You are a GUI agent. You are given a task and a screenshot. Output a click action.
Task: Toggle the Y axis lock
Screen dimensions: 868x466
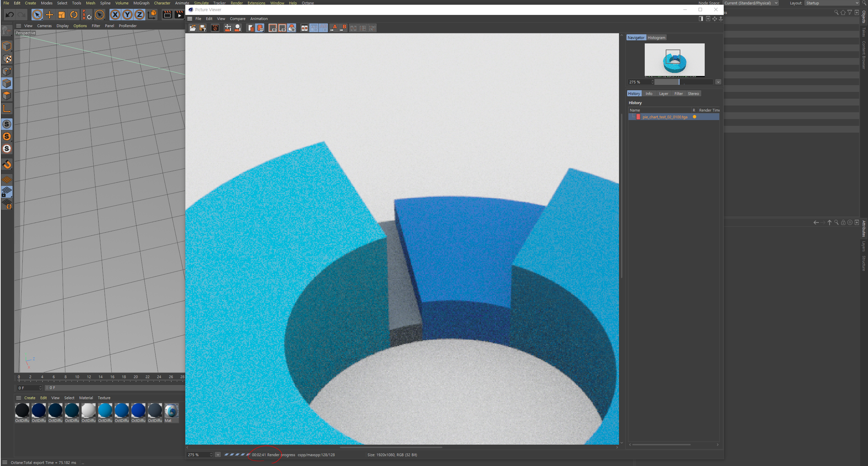click(127, 15)
